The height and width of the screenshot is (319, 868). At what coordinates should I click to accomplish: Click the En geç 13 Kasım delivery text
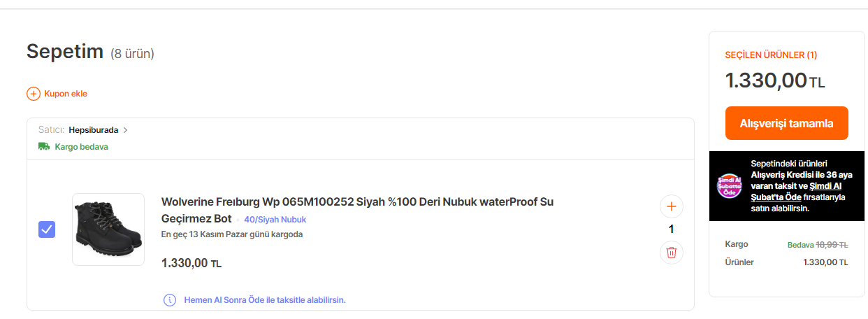pyautogui.click(x=232, y=234)
